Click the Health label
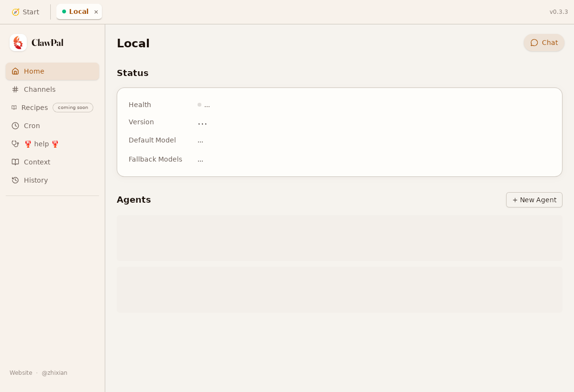This screenshot has height=392, width=574. [x=140, y=105]
